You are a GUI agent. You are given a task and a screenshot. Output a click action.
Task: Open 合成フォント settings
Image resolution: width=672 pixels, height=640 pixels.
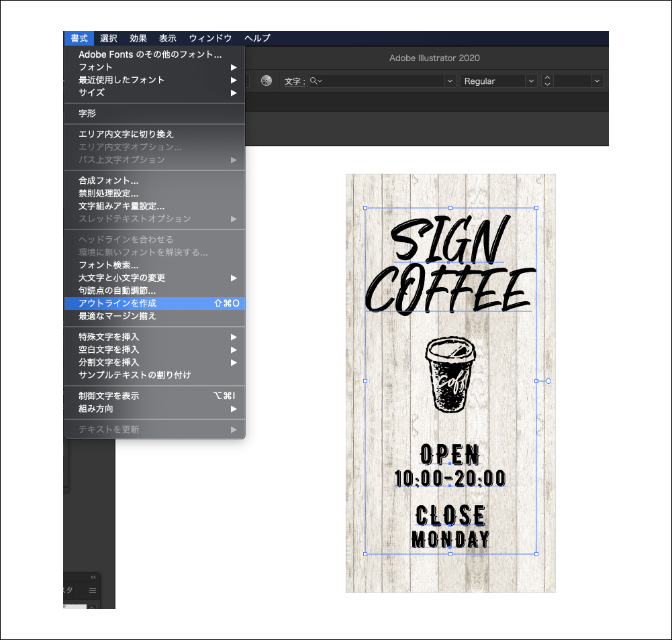tap(154, 180)
